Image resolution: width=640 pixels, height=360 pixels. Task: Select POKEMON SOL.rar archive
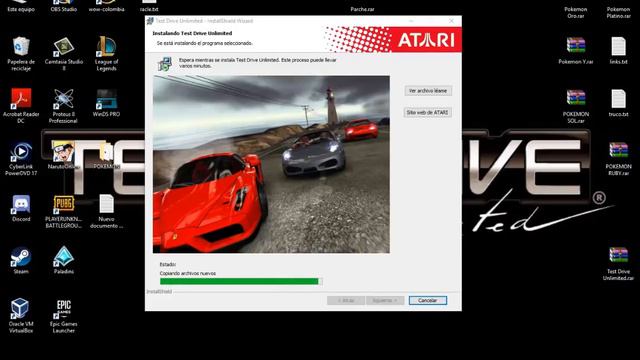pos(576,106)
